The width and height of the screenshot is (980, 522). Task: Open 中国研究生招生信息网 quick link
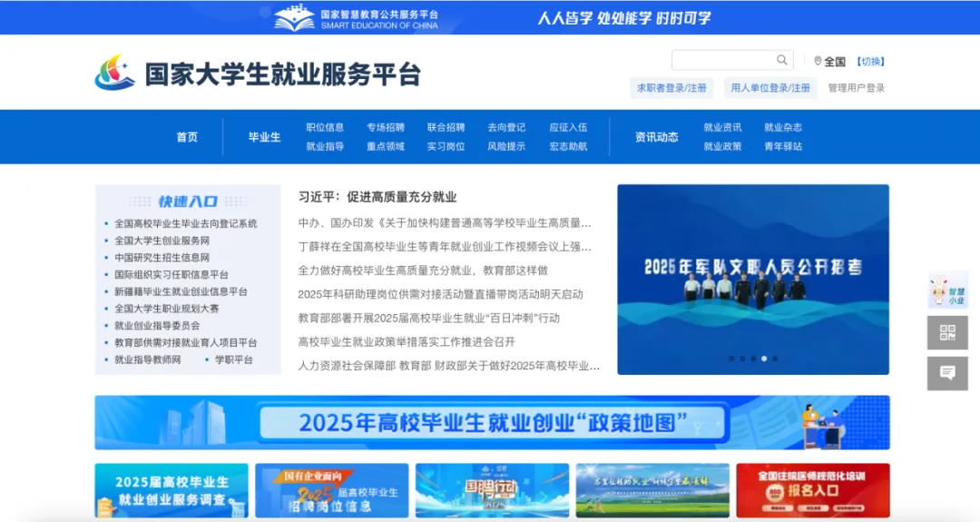pyautogui.click(x=162, y=258)
